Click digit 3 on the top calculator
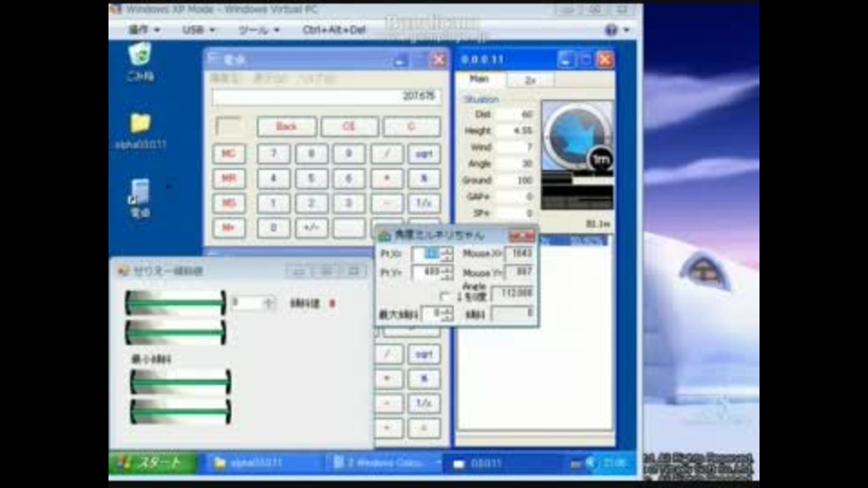This screenshot has height=488, width=868. (349, 203)
